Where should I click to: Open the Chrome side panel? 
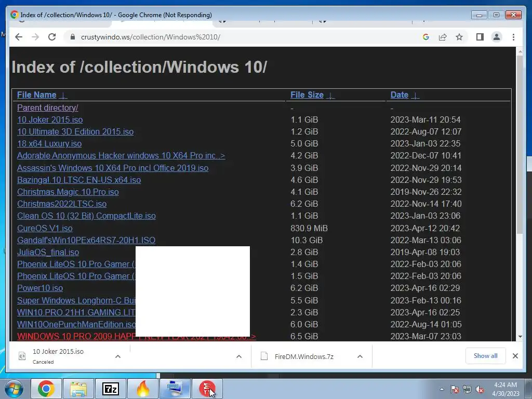click(480, 37)
